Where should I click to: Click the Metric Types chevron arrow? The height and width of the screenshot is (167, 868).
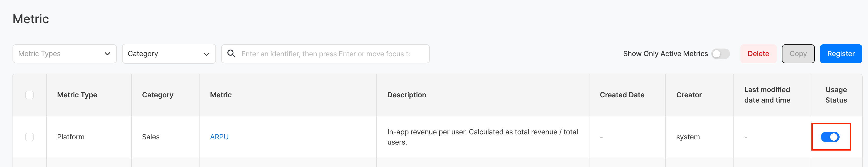[107, 54]
